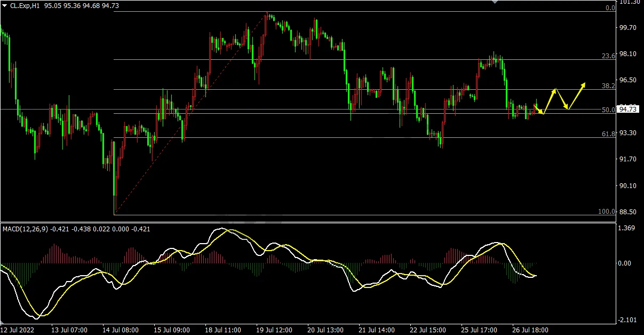Click the current price label 94.73
Viewport: 644px width, 335px height.
(627, 110)
